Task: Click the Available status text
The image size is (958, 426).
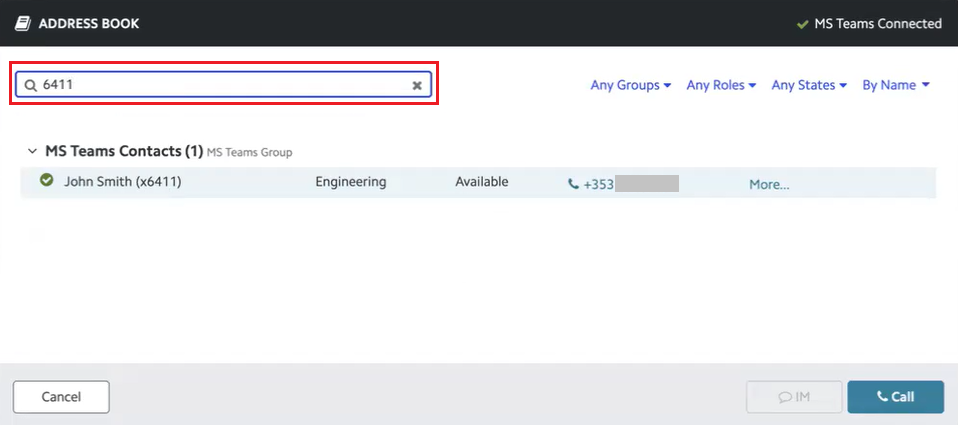Action: click(481, 182)
